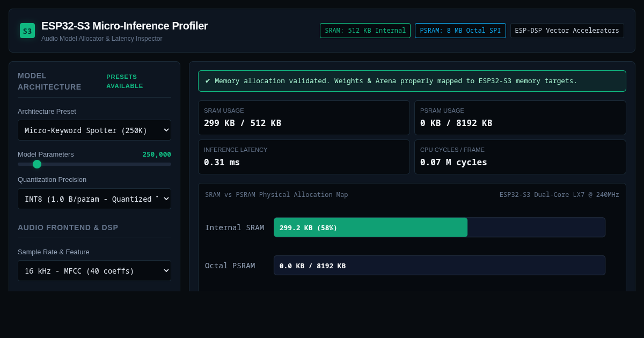644x338 pixels.
Task: Click the Quantization Precision label
Action: [52, 180]
